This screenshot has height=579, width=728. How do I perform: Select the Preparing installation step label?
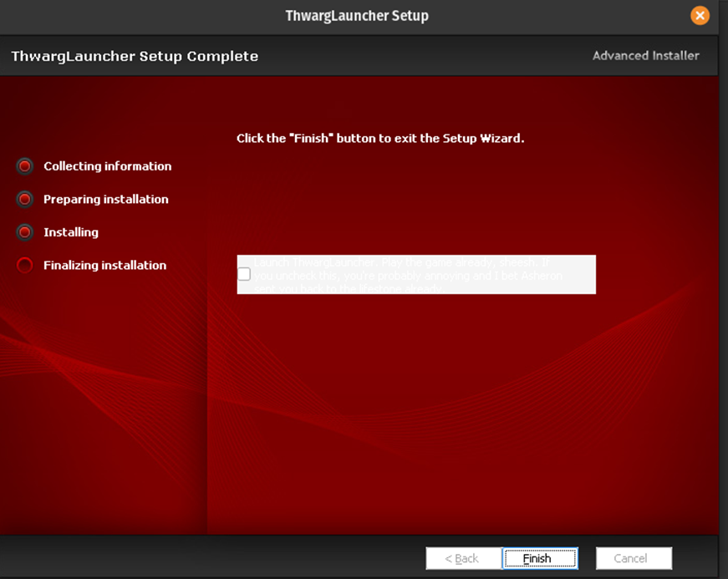[x=105, y=200]
